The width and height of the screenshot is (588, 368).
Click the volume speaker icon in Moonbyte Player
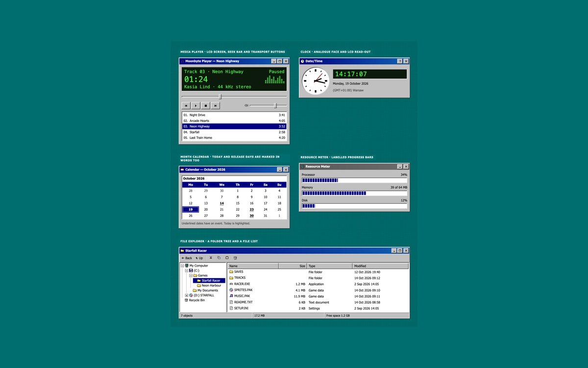coord(246,105)
